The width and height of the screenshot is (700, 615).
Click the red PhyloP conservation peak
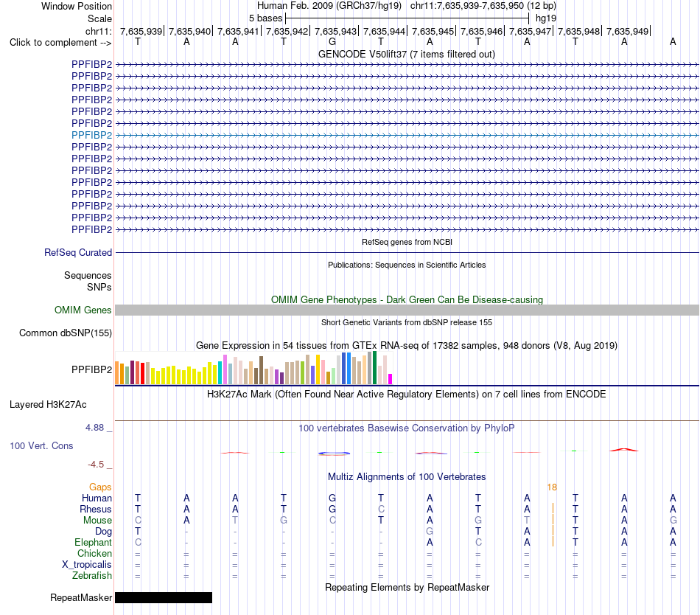(624, 450)
